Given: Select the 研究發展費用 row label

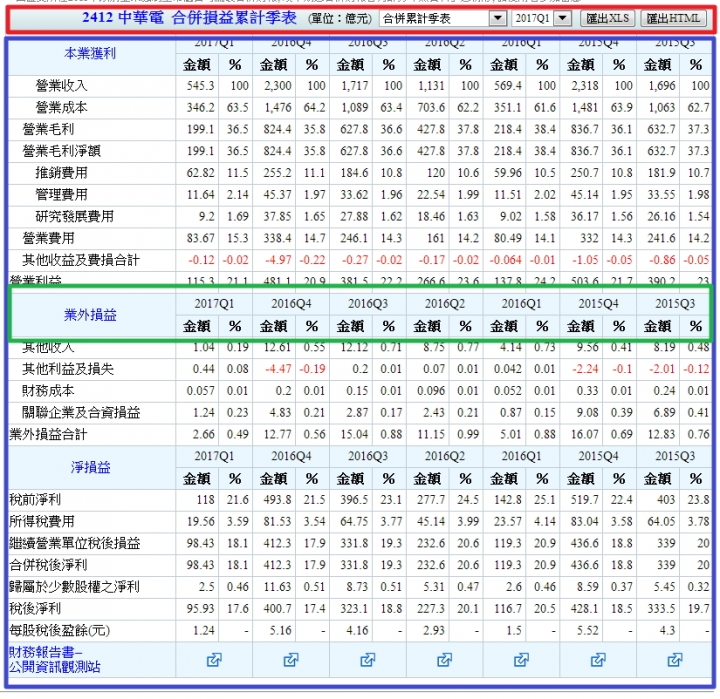Looking at the screenshot, I should click(74, 216).
